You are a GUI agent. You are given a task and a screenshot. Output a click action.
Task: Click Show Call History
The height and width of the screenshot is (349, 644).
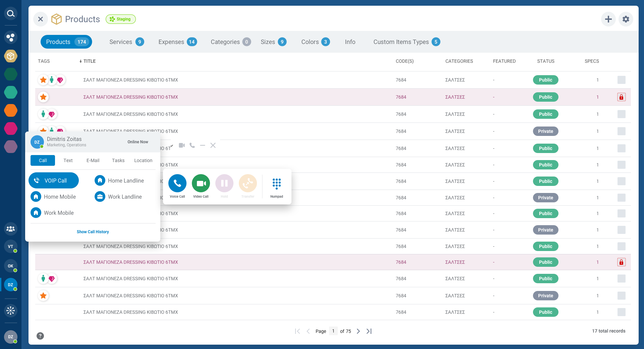coord(93,232)
